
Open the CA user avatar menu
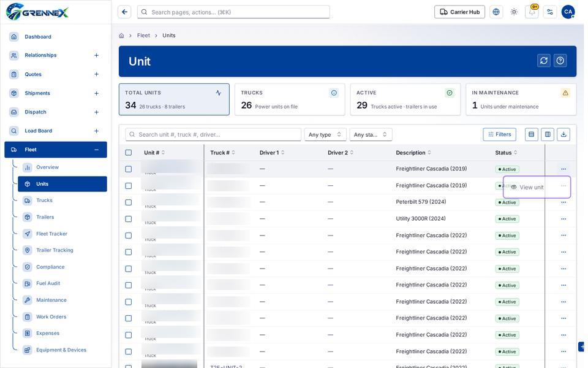coord(568,12)
